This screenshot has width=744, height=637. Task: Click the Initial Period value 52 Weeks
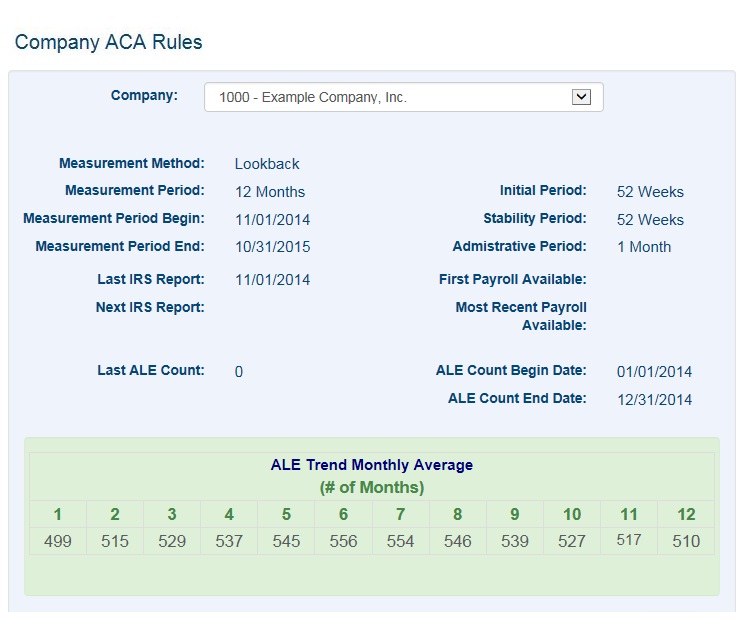pyautogui.click(x=650, y=192)
